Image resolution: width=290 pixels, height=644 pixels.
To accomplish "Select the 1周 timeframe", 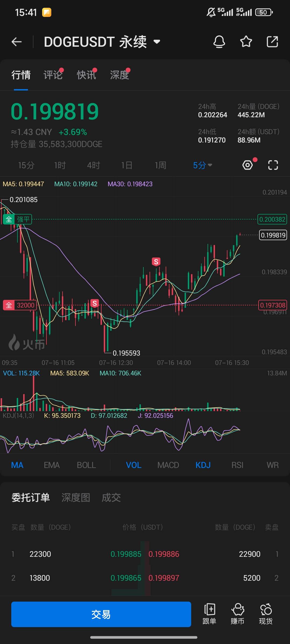I will click(x=160, y=165).
